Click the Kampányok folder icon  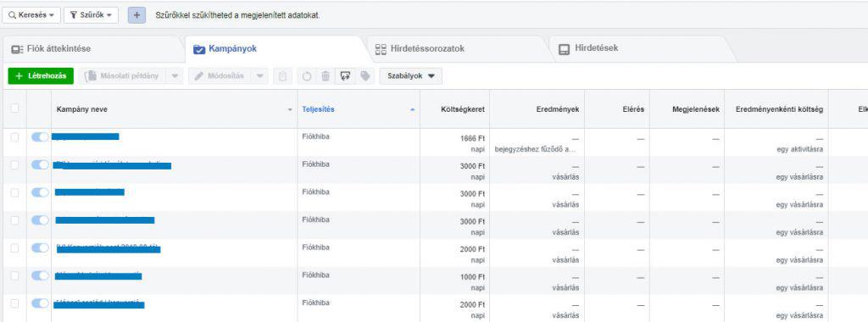point(198,49)
